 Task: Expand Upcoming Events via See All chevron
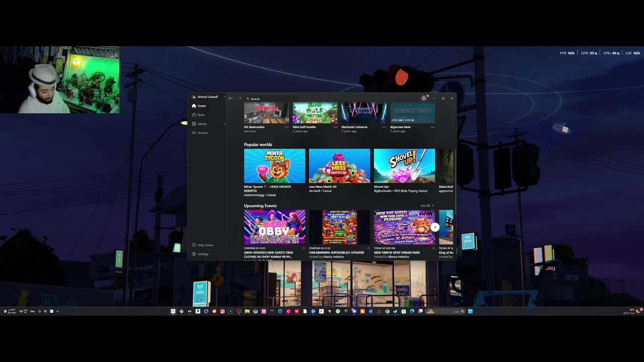(x=433, y=206)
